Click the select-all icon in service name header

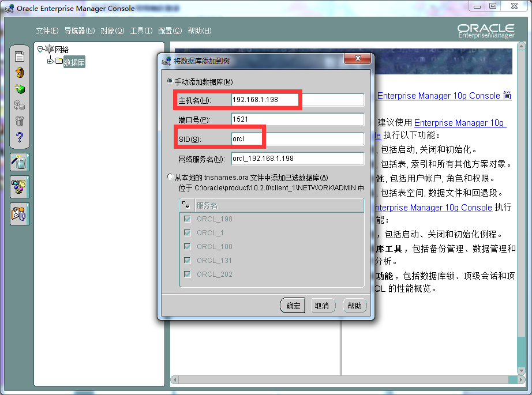[x=186, y=205]
